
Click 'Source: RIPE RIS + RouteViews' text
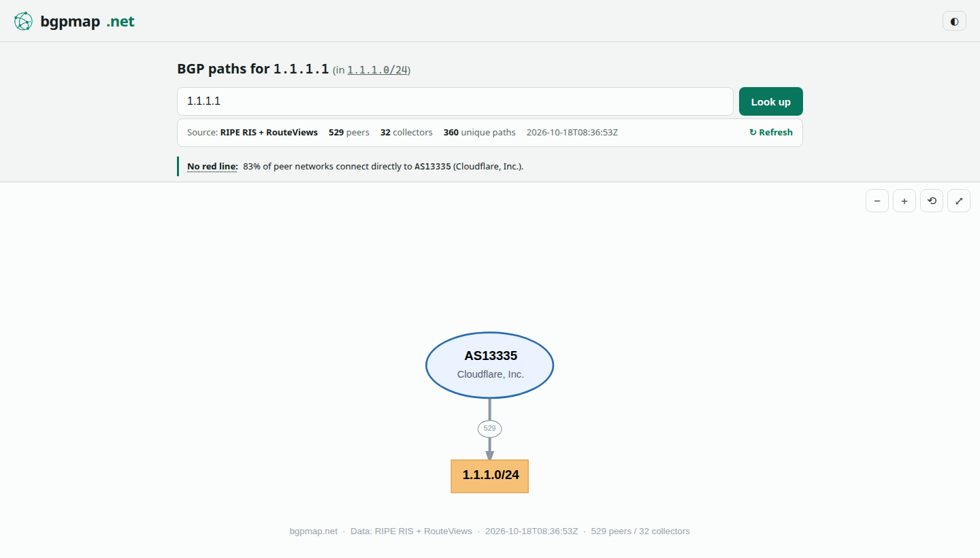tap(252, 133)
